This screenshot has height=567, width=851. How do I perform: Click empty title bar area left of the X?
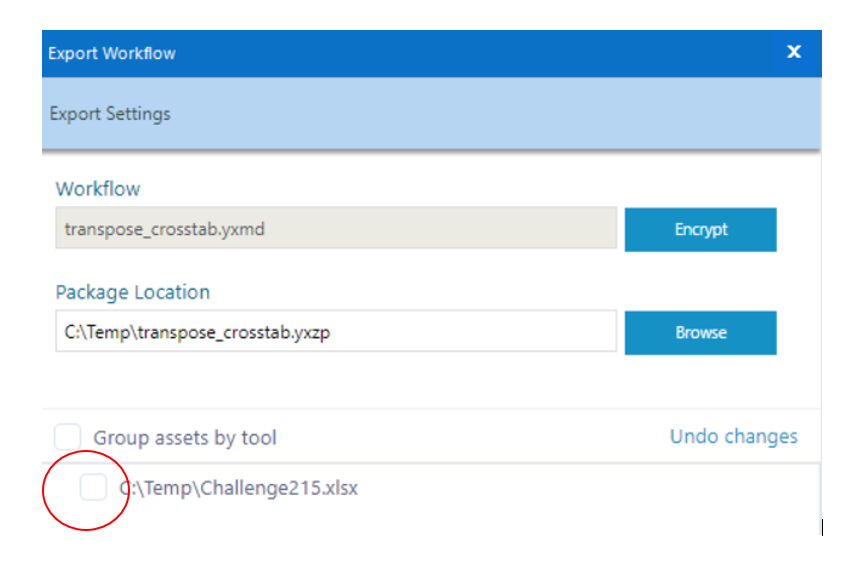(x=500, y=53)
